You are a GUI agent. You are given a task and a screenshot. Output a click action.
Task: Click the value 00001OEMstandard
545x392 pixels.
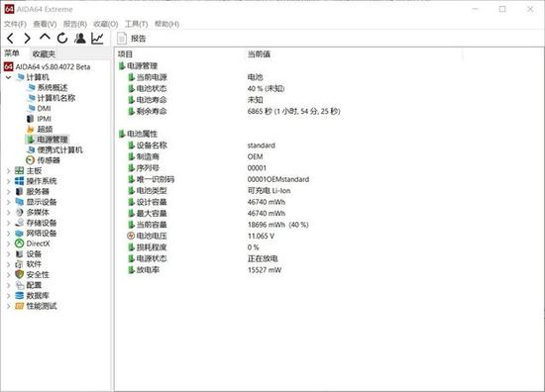click(278, 179)
